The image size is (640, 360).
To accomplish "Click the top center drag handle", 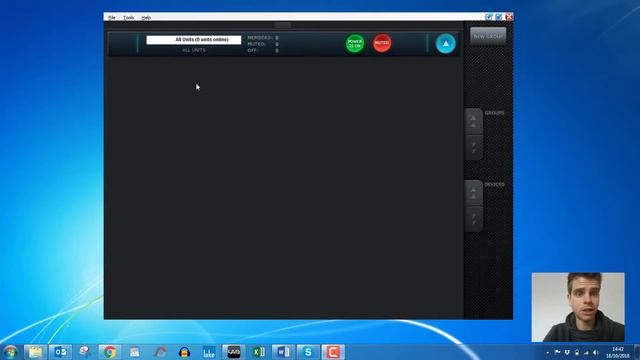I will (x=283, y=25).
